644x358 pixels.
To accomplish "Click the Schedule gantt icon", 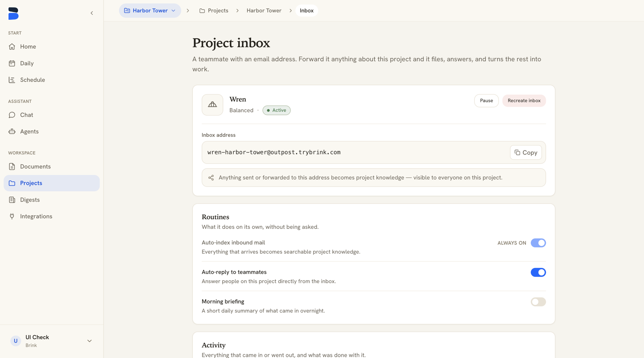I will point(12,80).
